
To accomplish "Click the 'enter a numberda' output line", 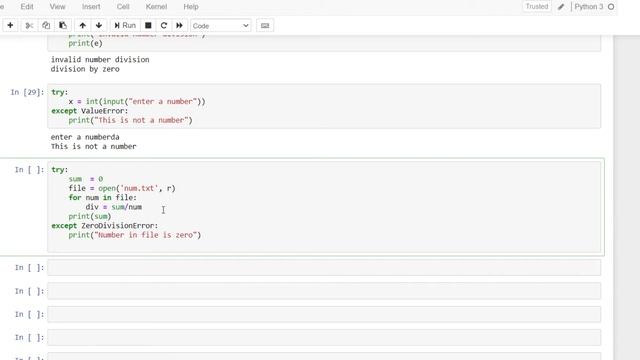I will click(85, 137).
